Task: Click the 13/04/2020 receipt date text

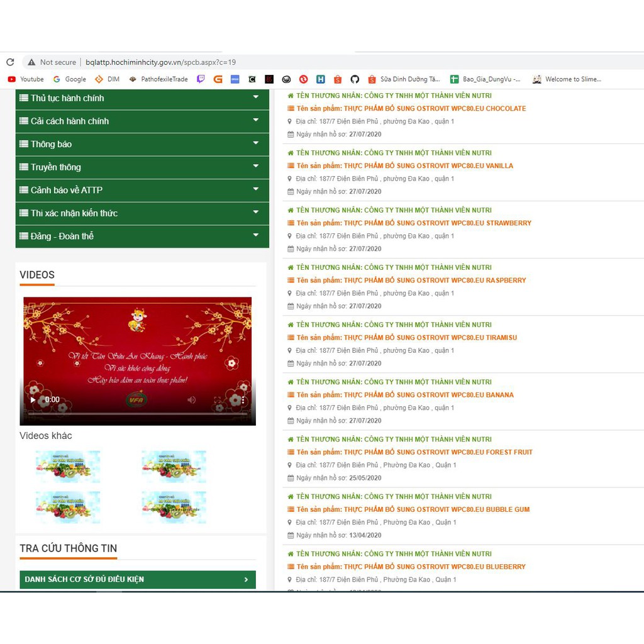Action: (x=365, y=535)
